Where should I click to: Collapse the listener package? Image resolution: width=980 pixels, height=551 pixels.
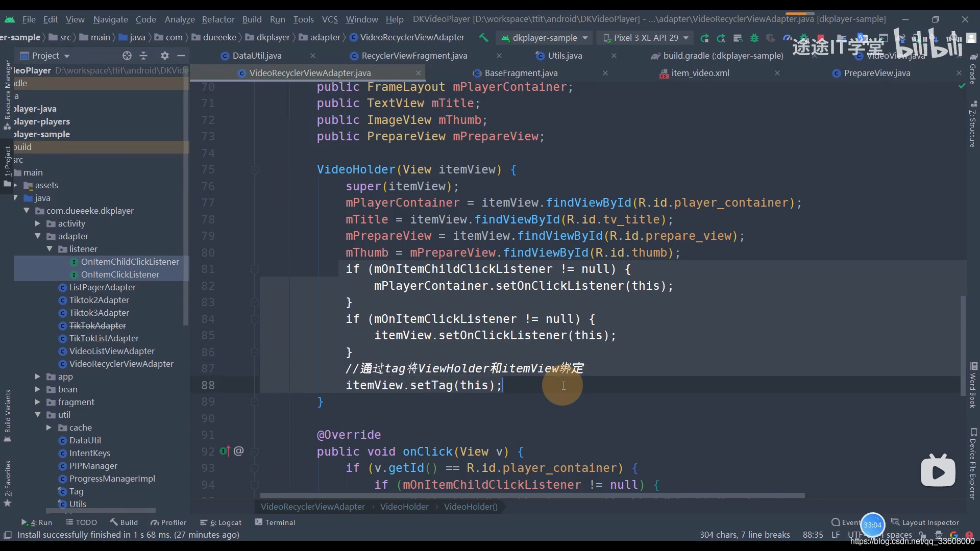coord(50,249)
